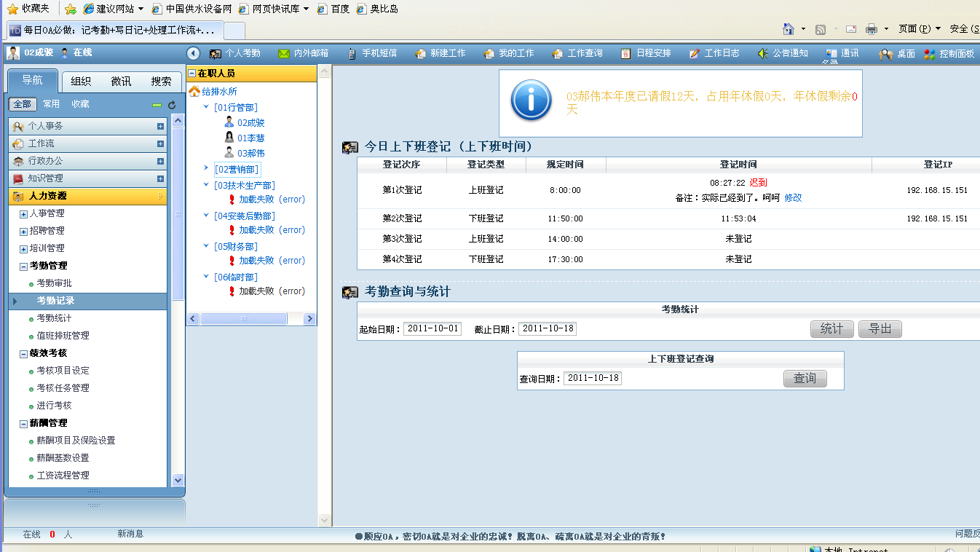Open 考勤审批 in the navigation
The height and width of the screenshot is (552, 980).
54,283
